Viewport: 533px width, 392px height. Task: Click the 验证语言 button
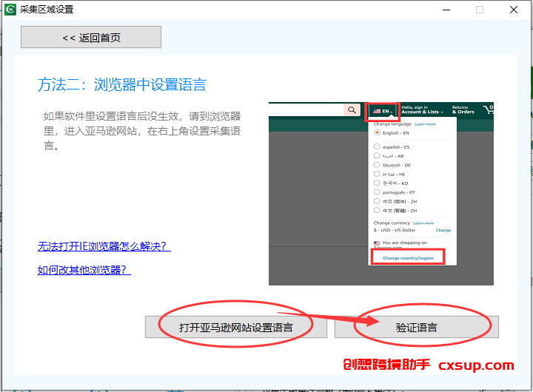(416, 327)
